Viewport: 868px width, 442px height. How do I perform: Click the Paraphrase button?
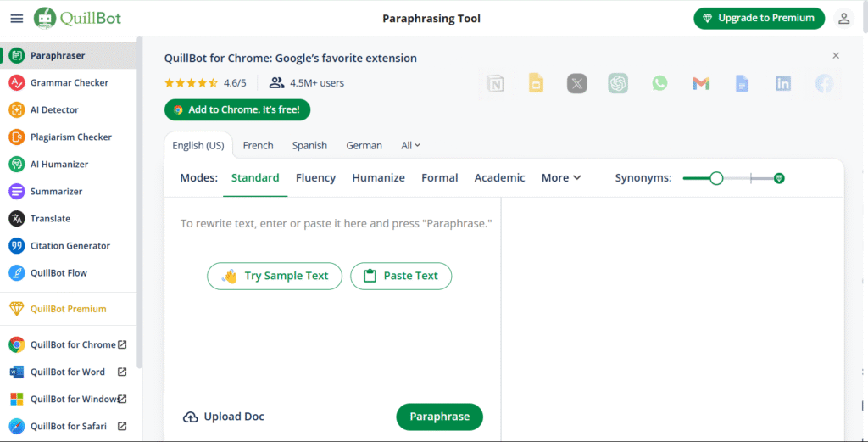click(440, 417)
